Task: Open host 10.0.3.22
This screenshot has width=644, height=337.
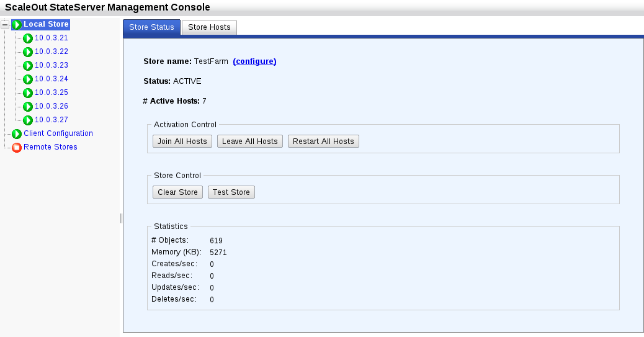Action: point(51,52)
